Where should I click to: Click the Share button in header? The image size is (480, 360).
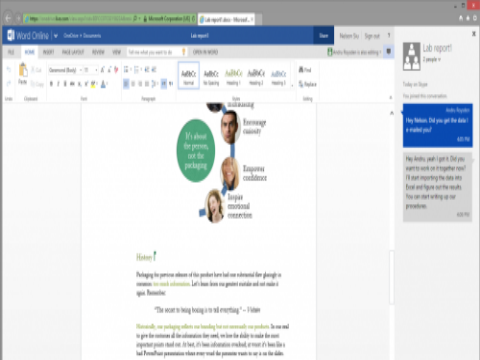coord(323,36)
